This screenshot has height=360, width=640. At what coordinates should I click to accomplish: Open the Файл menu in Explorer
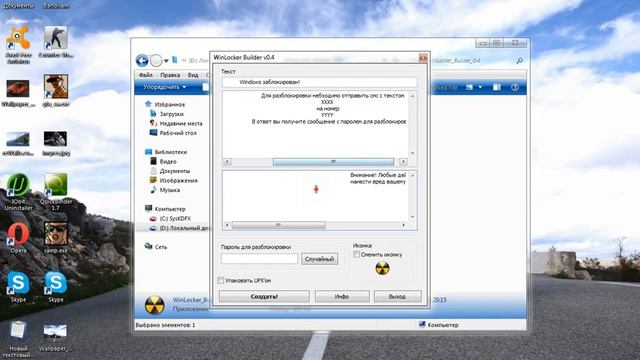(146, 75)
